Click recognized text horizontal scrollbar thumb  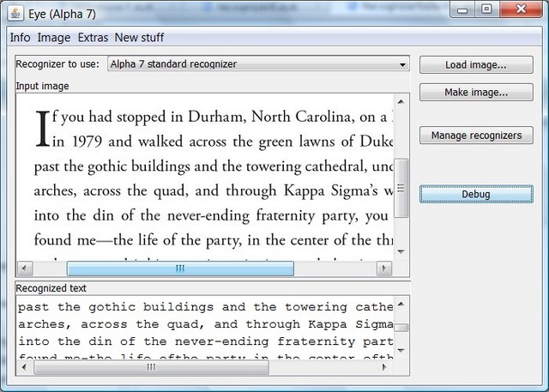151,367
